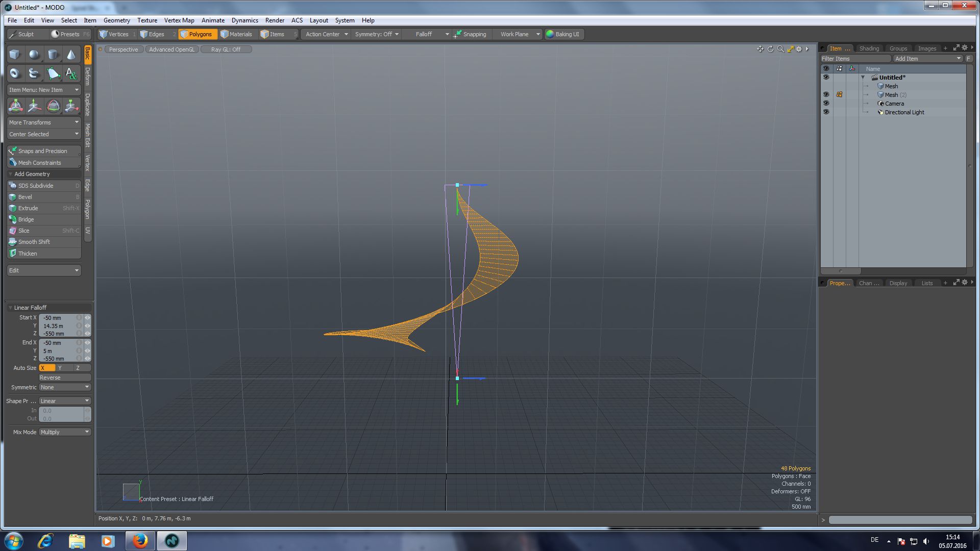Select the Cone primitive tool

tap(71, 54)
